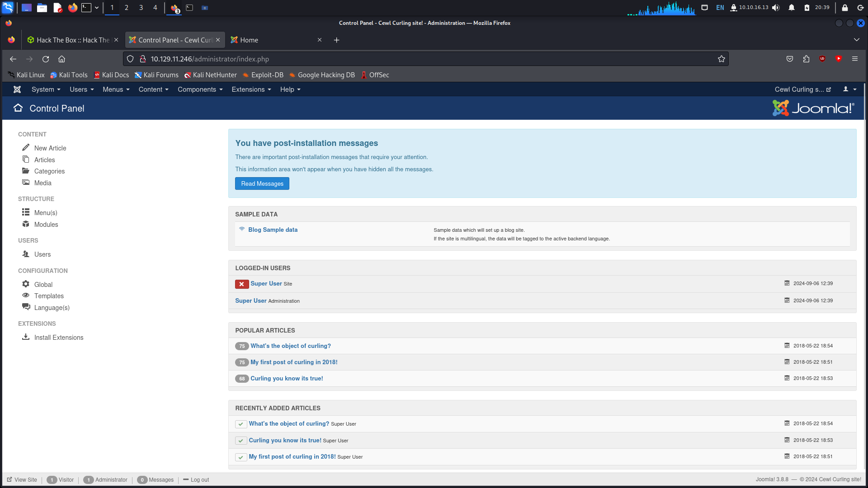Bookmark this page with the star icon

coord(722,59)
